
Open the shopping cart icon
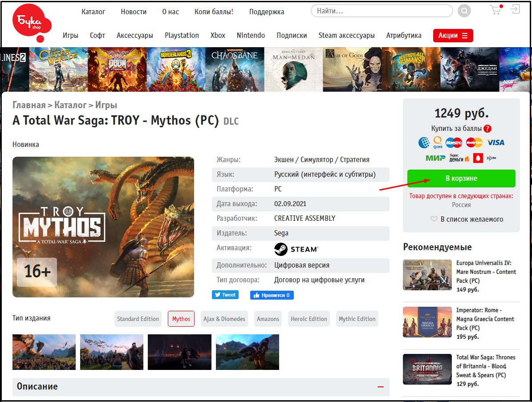coord(496,9)
